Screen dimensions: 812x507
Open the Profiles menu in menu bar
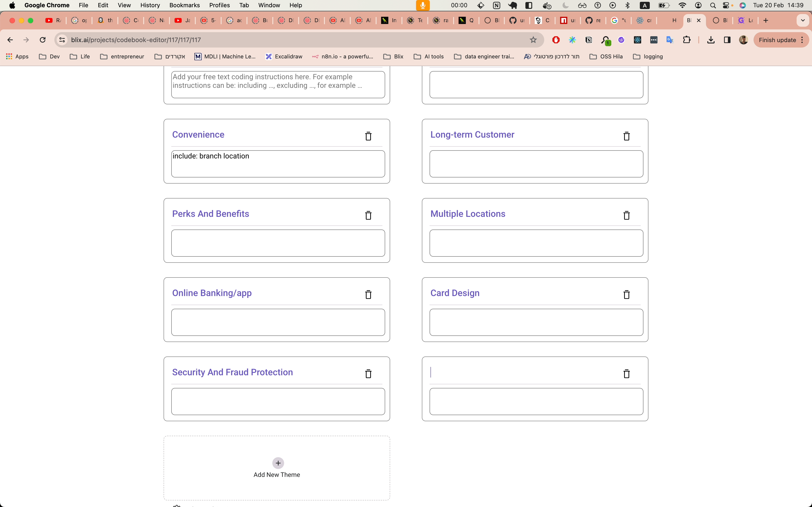(x=220, y=5)
